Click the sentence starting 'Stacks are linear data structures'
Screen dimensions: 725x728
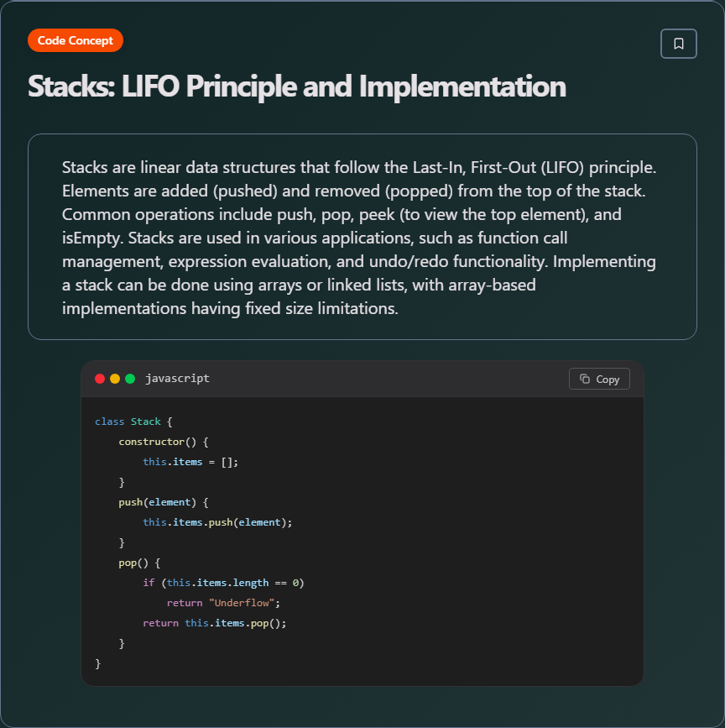(x=359, y=168)
